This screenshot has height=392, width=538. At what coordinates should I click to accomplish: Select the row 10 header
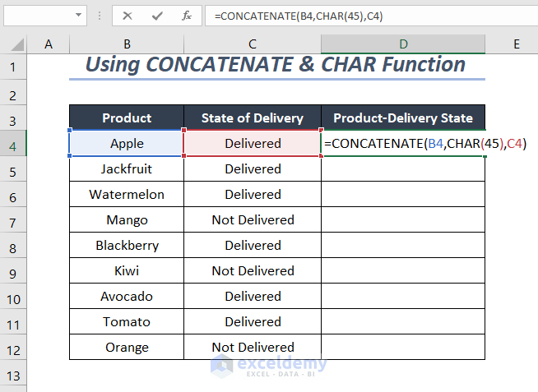click(13, 296)
